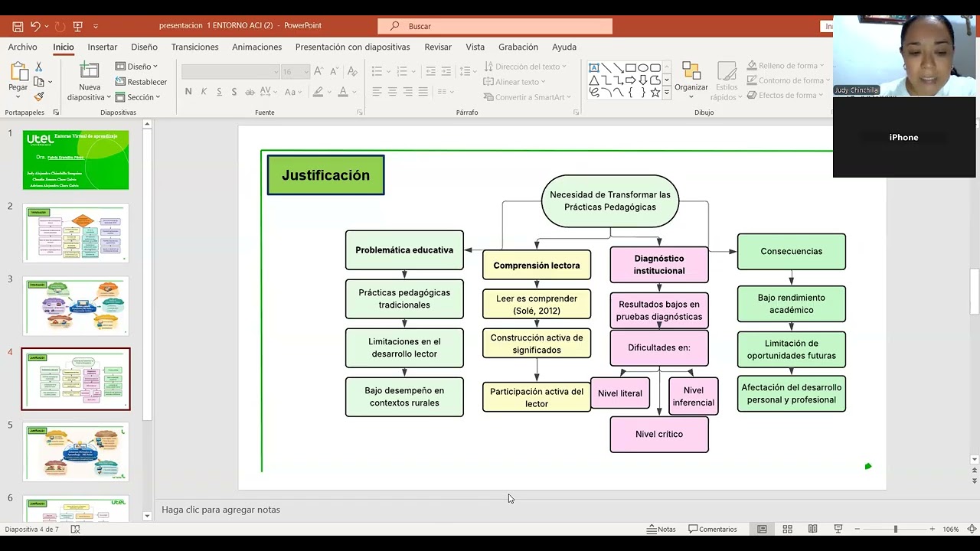The height and width of the screenshot is (551, 980).
Task: Switch to the Revisar tab
Action: (x=438, y=47)
